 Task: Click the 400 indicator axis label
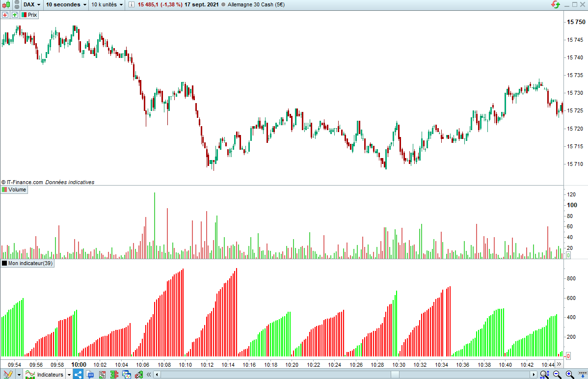571,317
